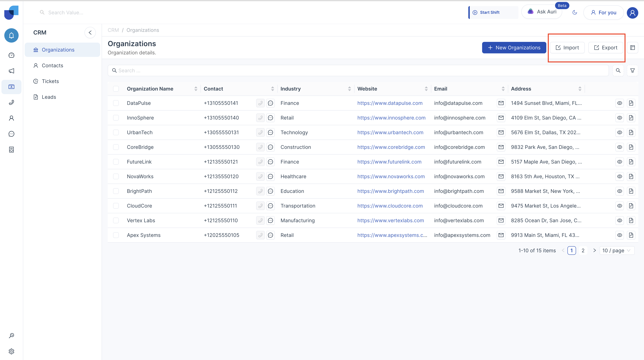Open the settings gear in sidebar
Image resolution: width=644 pixels, height=360 pixels.
tap(11, 351)
